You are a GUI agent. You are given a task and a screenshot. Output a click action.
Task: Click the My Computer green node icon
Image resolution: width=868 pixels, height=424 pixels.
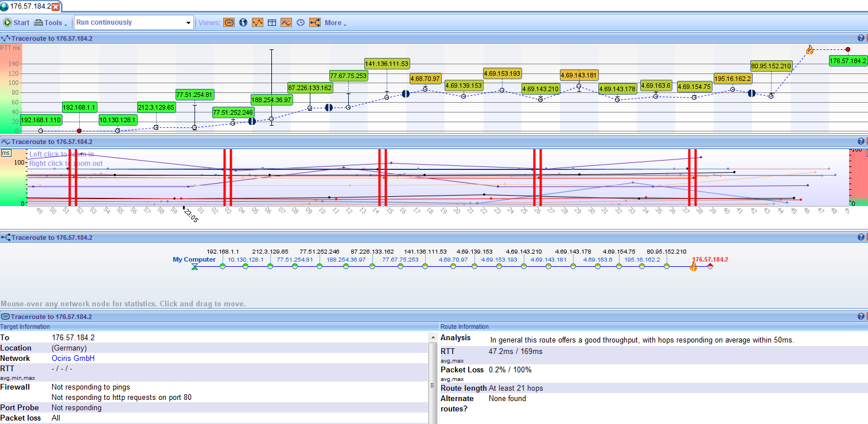point(196,266)
